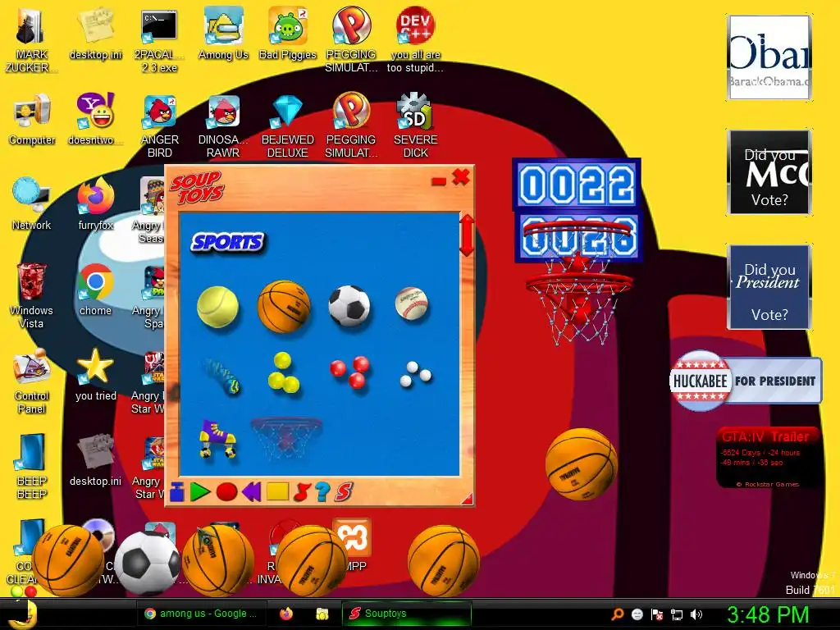840x630 pixels.
Task: Choose the faded basketball hoop toy in panel
Action: pos(286,438)
